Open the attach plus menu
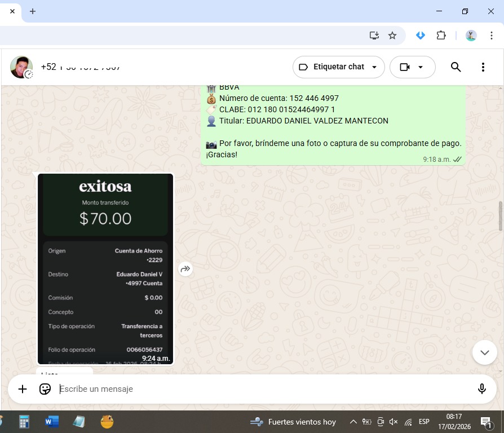This screenshot has width=504, height=433. coord(23,389)
